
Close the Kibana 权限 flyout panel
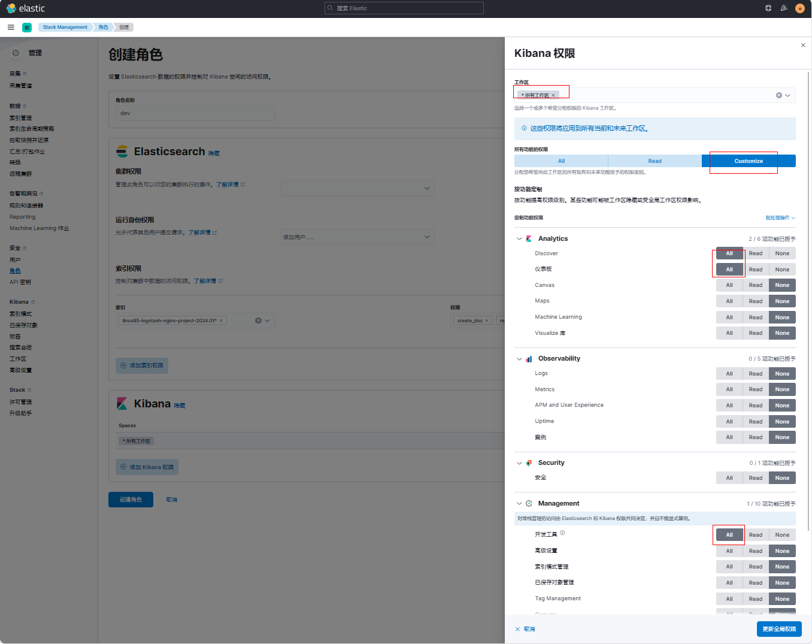point(803,45)
